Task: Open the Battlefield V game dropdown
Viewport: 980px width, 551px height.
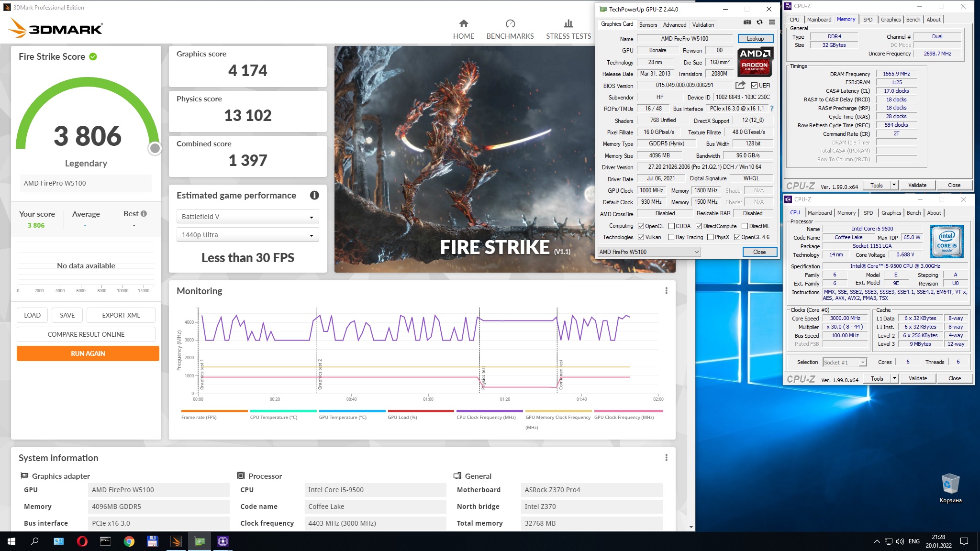Action: (247, 217)
